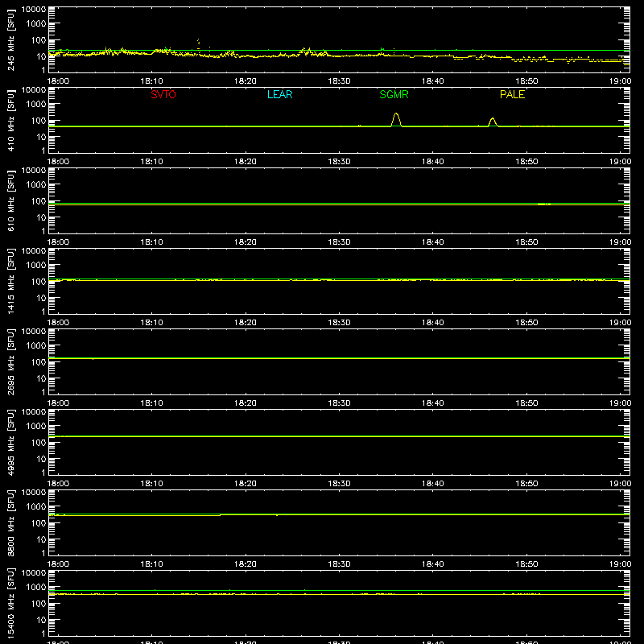This screenshot has height=644, width=644.
Task: Click the 18:00 label under the 8800 MHz panel
Action: [58, 564]
